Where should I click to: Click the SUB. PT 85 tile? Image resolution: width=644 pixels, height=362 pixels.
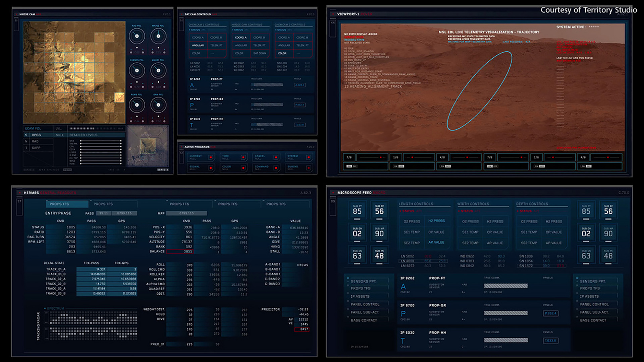pos(357,210)
